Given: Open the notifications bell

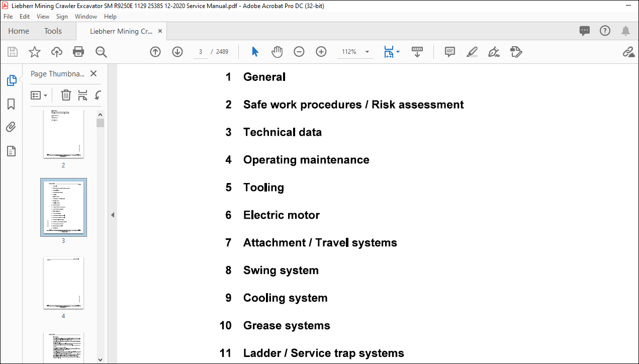Looking at the screenshot, I should (x=625, y=31).
